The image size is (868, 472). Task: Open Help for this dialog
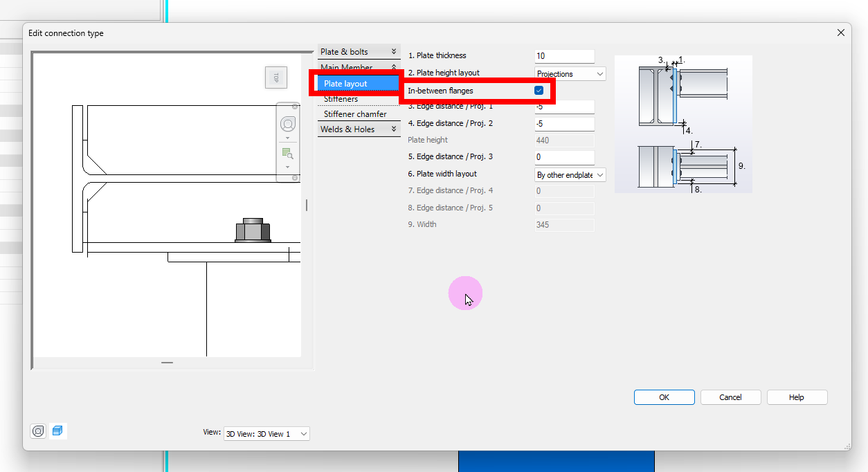[797, 397]
